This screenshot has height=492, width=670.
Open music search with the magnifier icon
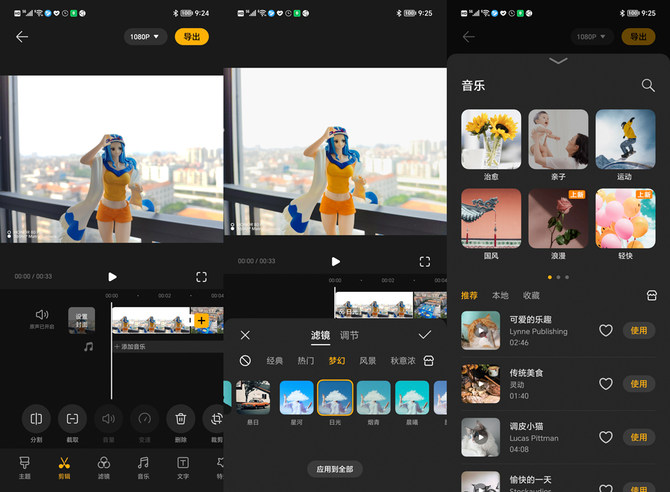(648, 85)
